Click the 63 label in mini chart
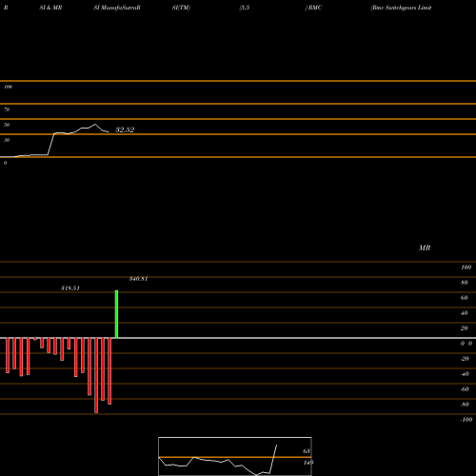 pos(307,451)
